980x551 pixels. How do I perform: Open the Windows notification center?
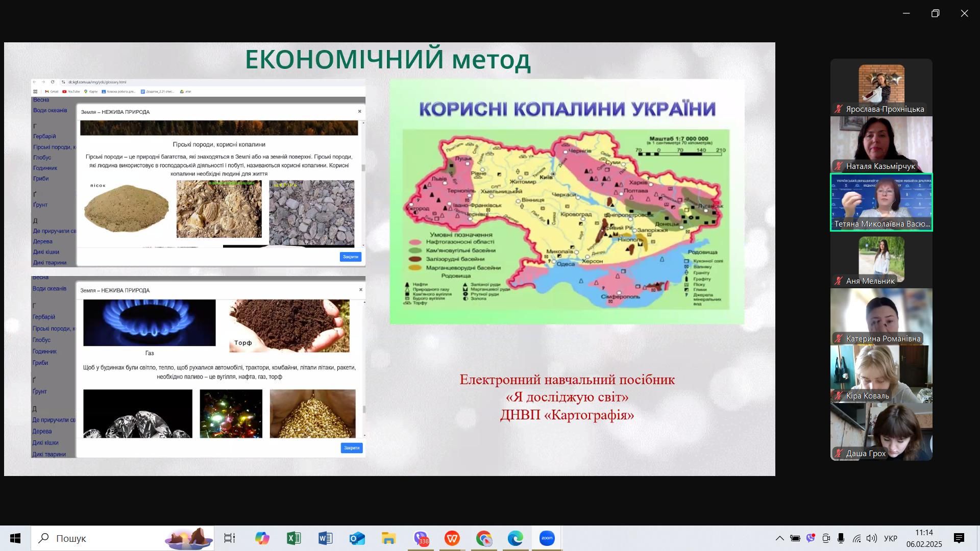(959, 538)
